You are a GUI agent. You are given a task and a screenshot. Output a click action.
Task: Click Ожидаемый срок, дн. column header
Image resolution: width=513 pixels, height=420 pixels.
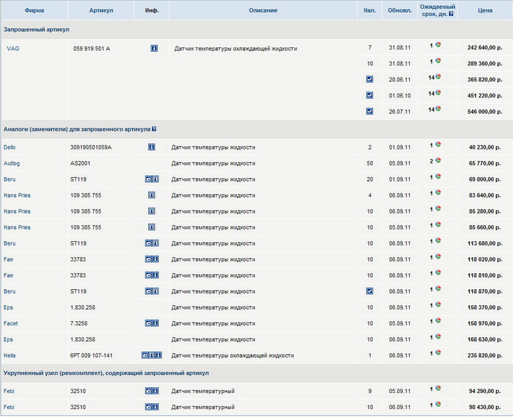437,10
